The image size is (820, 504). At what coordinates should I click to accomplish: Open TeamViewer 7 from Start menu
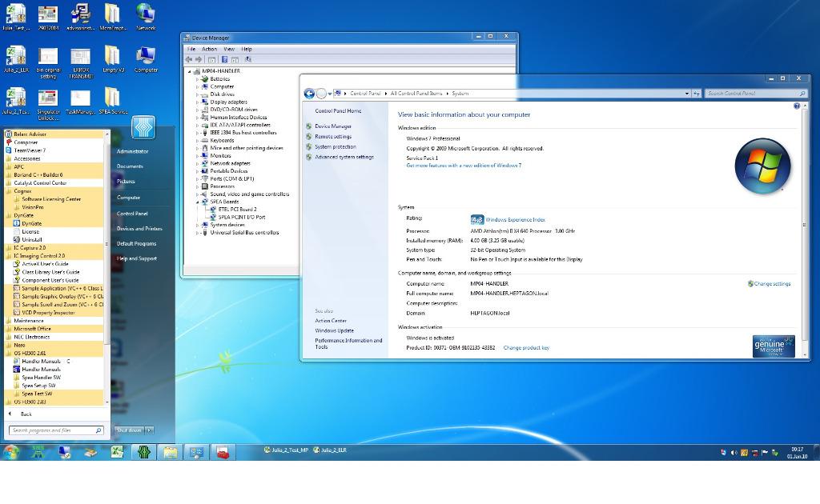30,150
